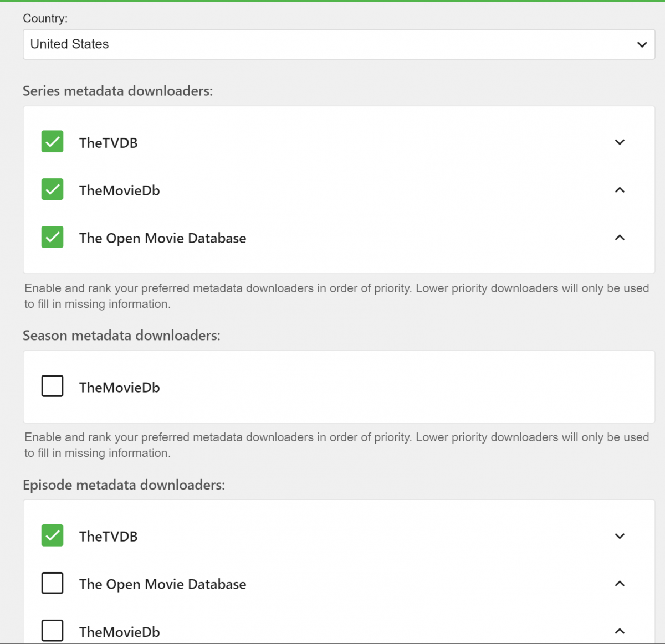665x644 pixels.
Task: Move TheTVDB down in Episode downloaders
Action: pyautogui.click(x=620, y=536)
